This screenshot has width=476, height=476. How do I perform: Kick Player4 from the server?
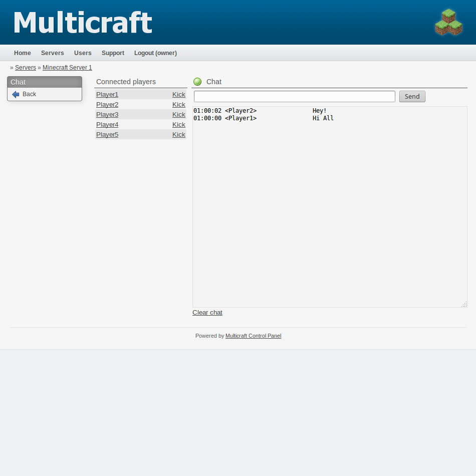179,124
